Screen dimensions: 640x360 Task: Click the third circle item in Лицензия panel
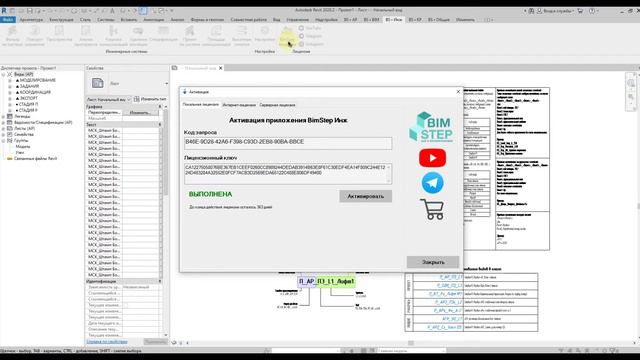311,44
